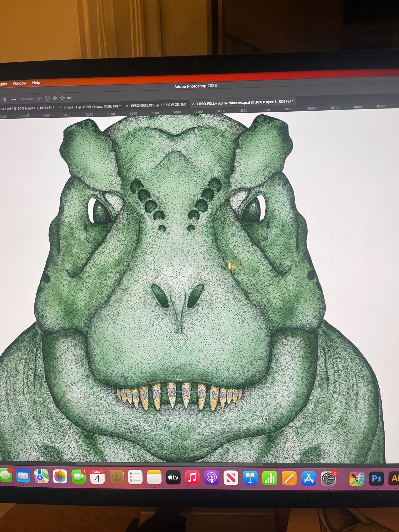Close the EPSON031.PDF document tab

coord(127,106)
